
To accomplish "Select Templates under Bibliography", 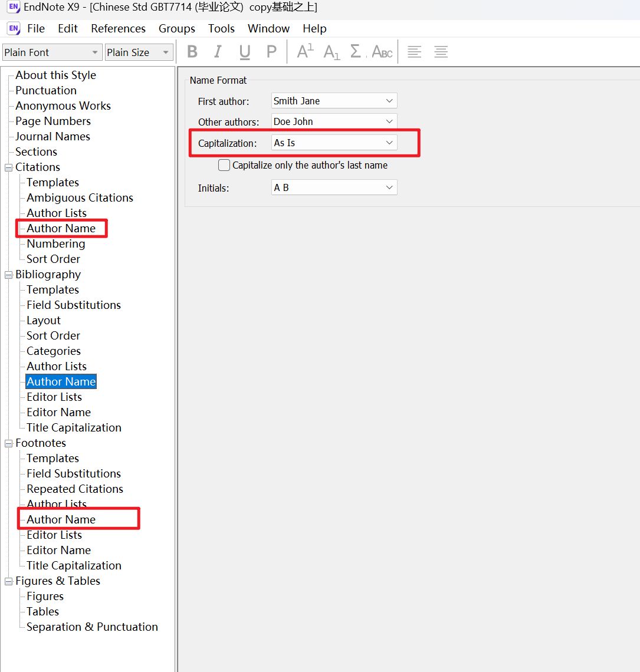I will point(52,289).
